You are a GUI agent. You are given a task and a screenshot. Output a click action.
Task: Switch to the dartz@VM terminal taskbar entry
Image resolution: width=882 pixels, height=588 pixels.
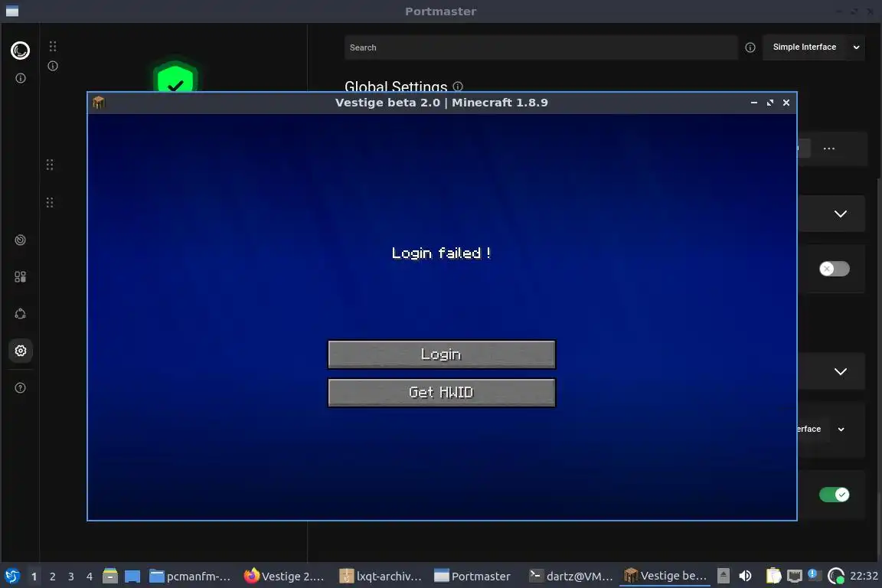point(570,577)
